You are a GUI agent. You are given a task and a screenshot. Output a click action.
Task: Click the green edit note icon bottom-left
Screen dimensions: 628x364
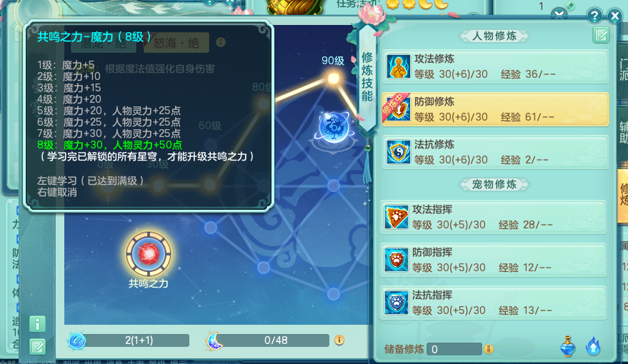point(37,347)
